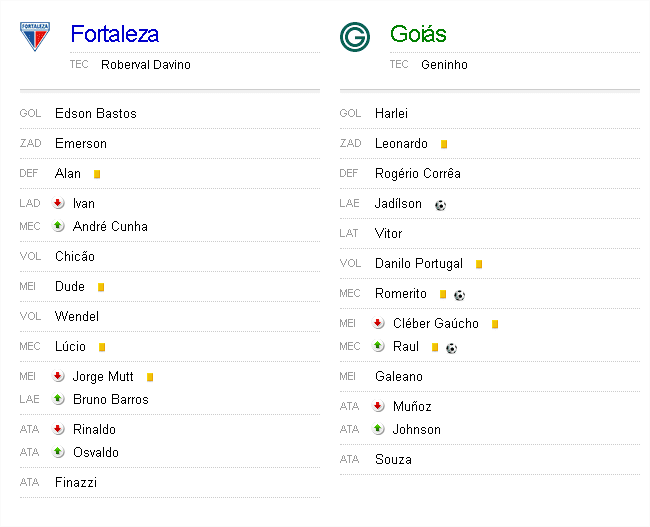Viewport: 650px width, 527px height.
Task: Click the yellow card next to Leonardo
Action: pyautogui.click(x=444, y=144)
